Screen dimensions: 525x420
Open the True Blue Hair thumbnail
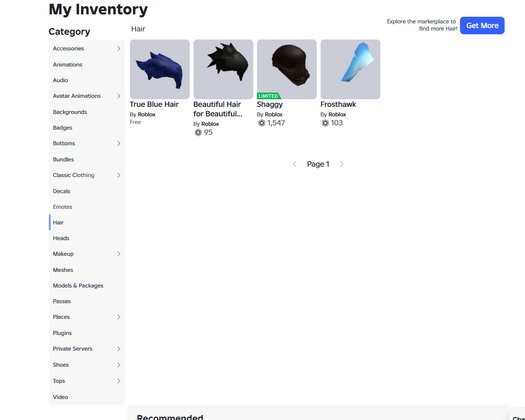(160, 69)
